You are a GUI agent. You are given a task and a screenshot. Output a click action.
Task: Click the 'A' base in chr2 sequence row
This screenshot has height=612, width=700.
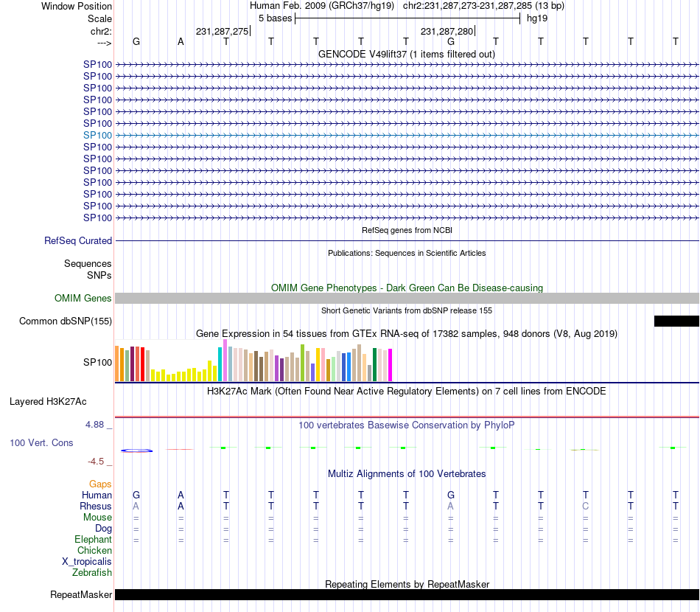tap(181, 41)
